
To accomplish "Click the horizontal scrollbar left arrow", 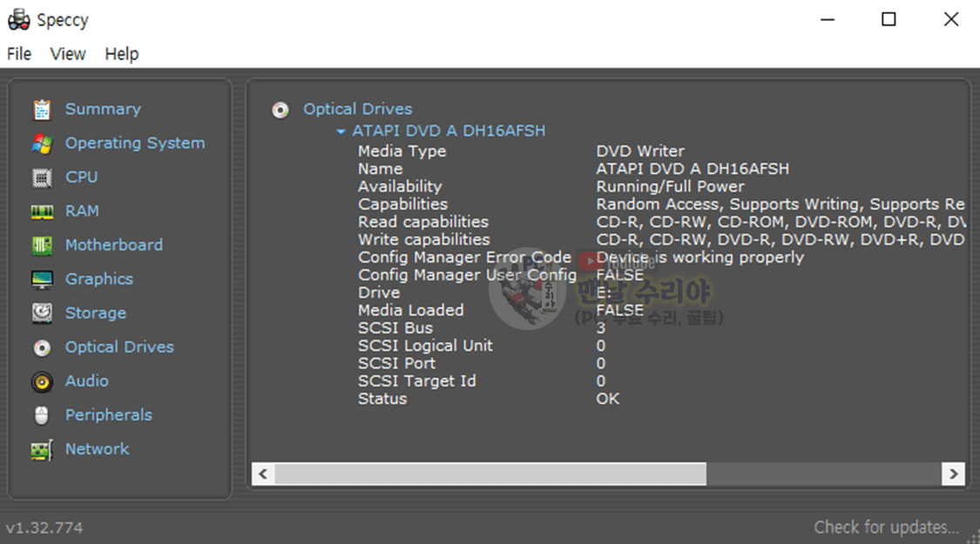I will (263, 474).
